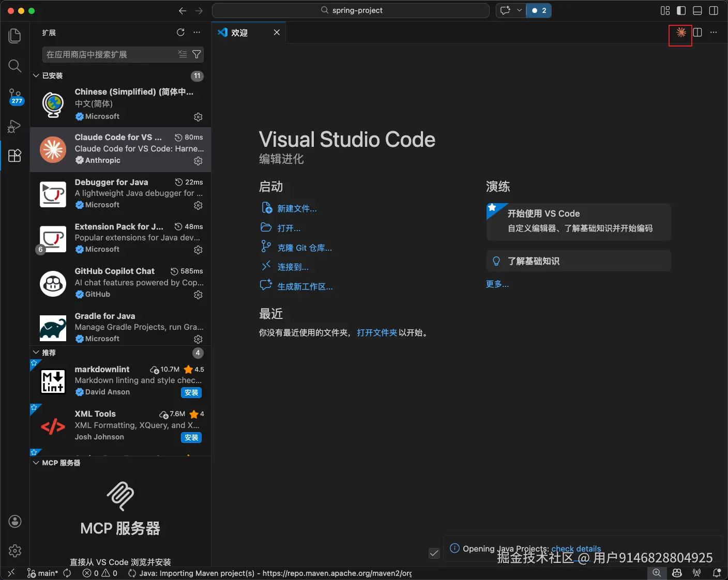The height and width of the screenshot is (580, 728).
Task: Manage the Extension Pack for Java gear
Action: tap(198, 250)
